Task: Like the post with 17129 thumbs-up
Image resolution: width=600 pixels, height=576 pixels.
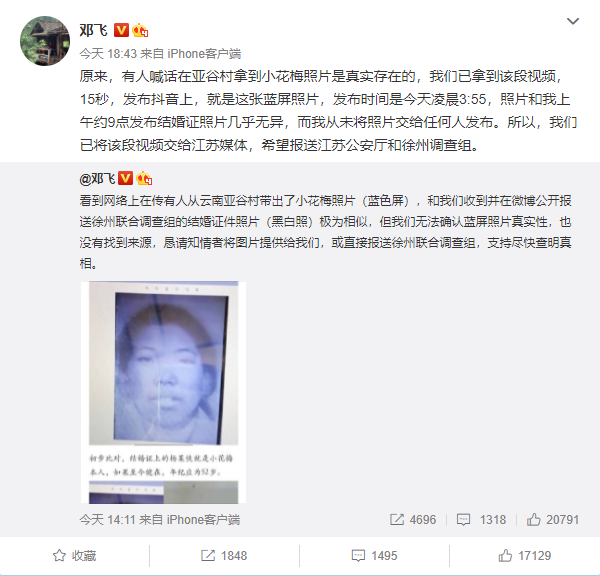Action: tap(525, 556)
